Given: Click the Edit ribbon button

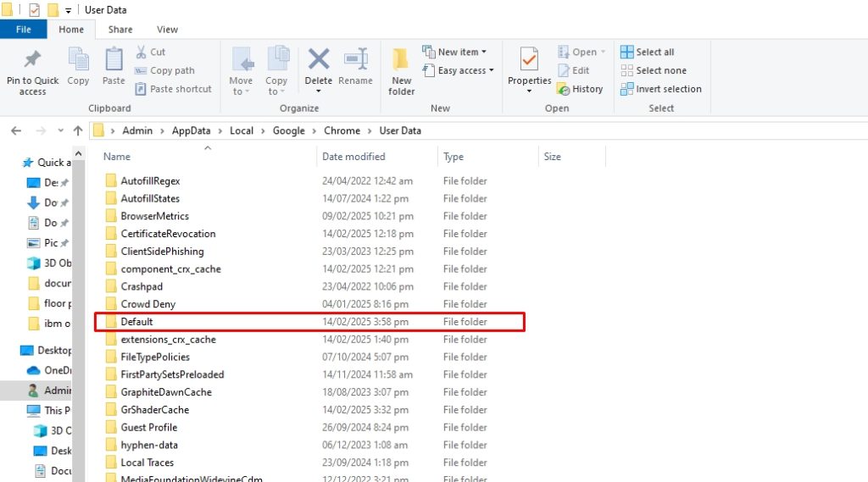Looking at the screenshot, I should pos(574,70).
